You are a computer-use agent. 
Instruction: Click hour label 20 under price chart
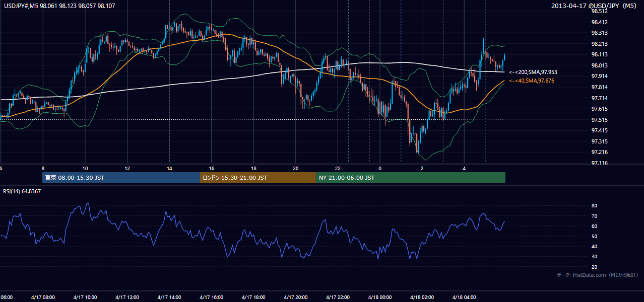click(x=296, y=169)
